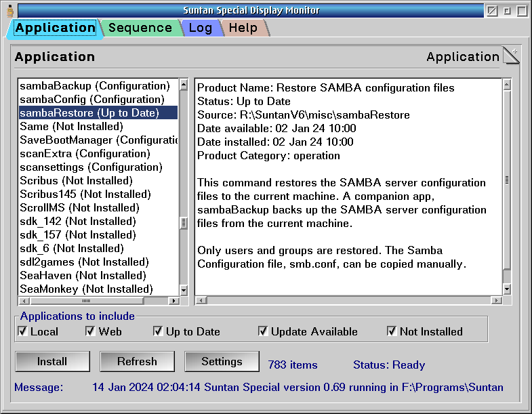Click the description pane scroll right arrow

coord(496,300)
